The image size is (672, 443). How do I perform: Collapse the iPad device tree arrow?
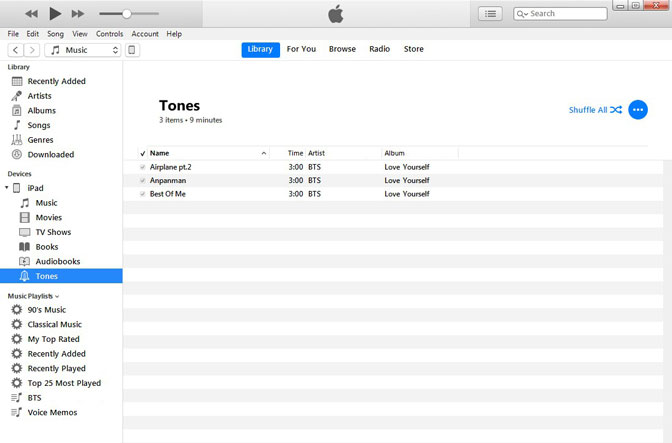click(x=6, y=188)
